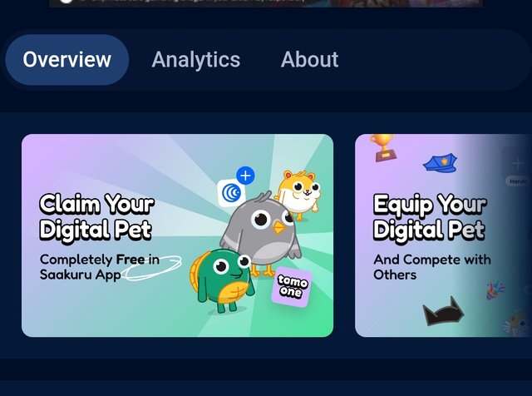Select the Overview tab
Image resolution: width=532 pixels, height=396 pixels.
(x=66, y=60)
